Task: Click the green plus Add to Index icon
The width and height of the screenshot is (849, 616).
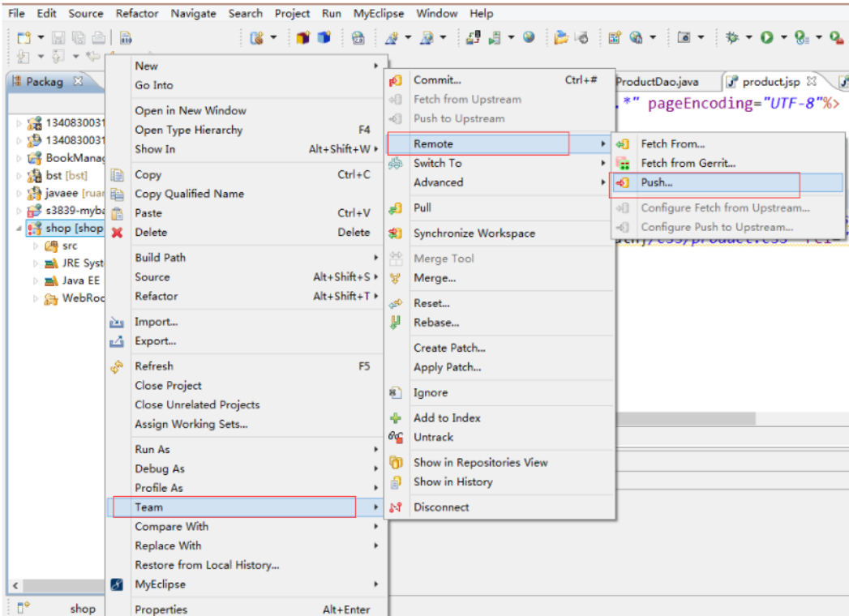Action: click(395, 418)
